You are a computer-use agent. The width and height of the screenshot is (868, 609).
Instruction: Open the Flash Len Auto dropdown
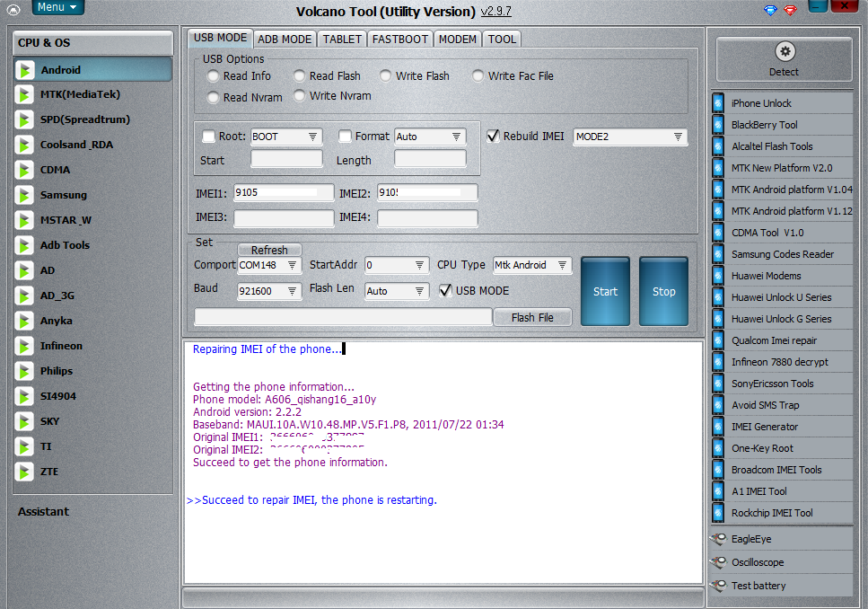[397, 292]
